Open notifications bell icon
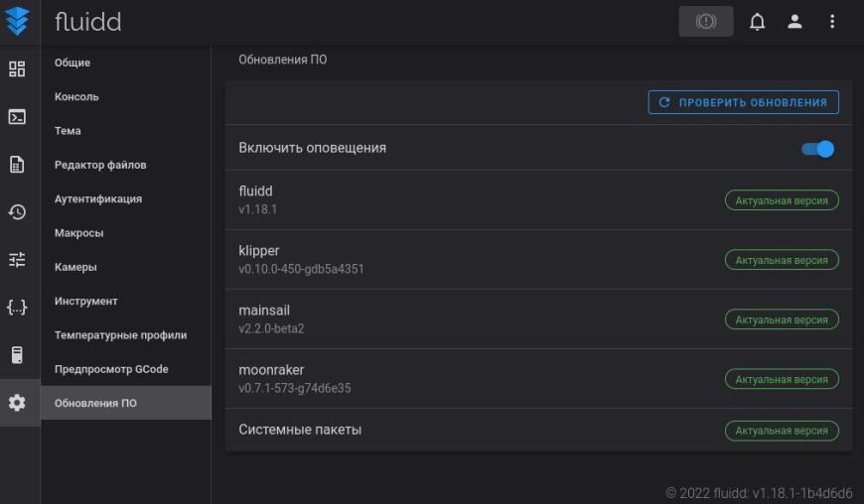 pyautogui.click(x=757, y=22)
